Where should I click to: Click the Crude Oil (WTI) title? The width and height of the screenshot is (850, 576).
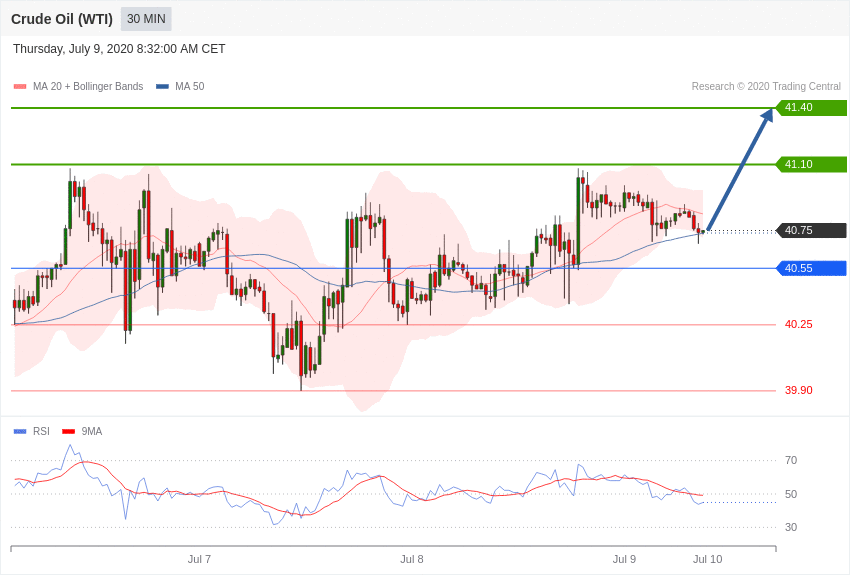(x=62, y=19)
